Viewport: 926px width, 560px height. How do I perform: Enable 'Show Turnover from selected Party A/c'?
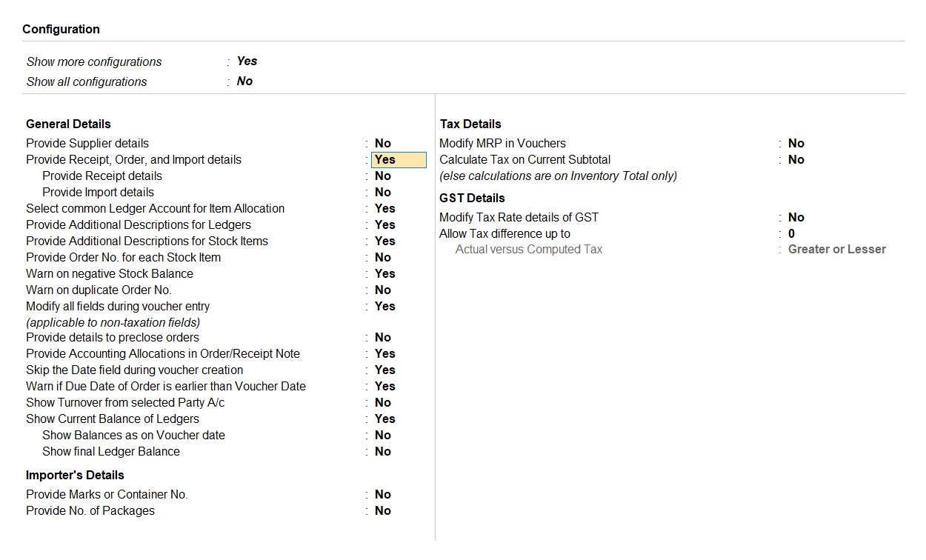(382, 403)
